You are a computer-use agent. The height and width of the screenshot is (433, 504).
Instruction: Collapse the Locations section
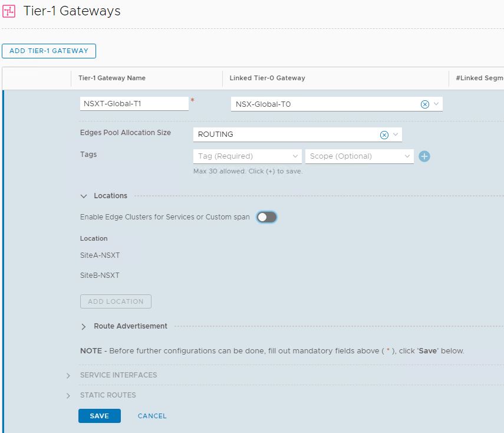click(84, 196)
